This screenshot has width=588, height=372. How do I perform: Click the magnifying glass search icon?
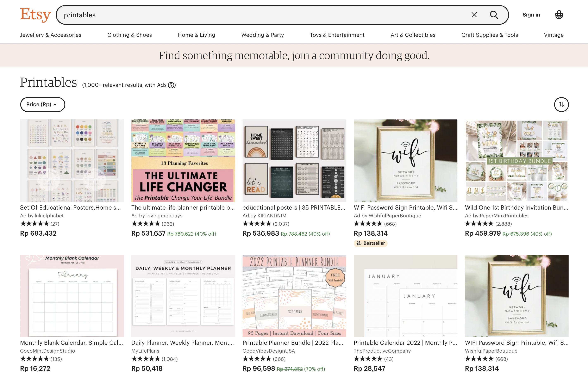tap(494, 15)
